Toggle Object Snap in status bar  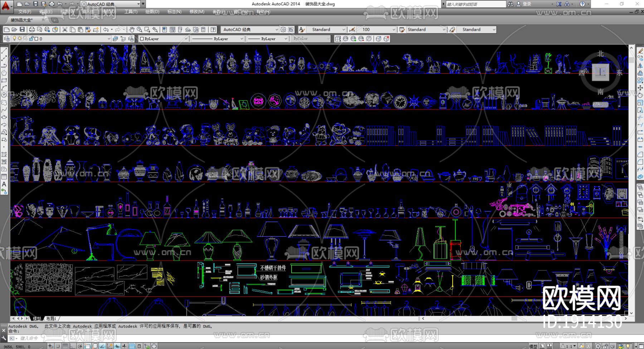coord(88,346)
